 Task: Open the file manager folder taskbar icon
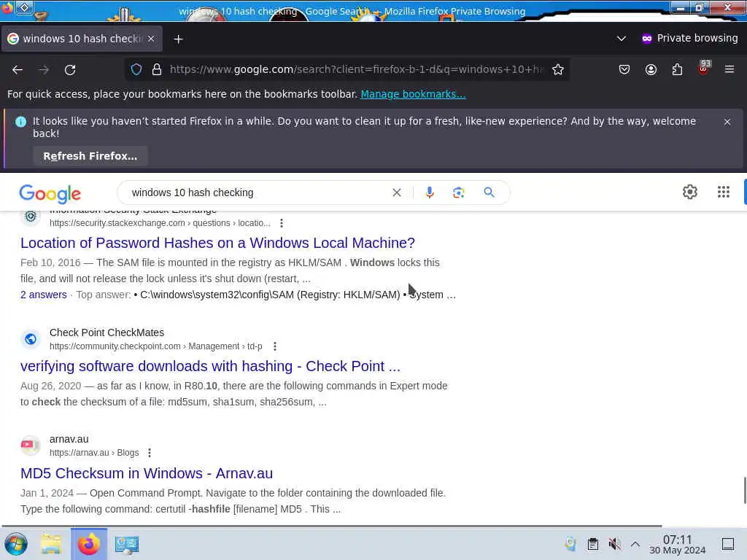pos(50,544)
